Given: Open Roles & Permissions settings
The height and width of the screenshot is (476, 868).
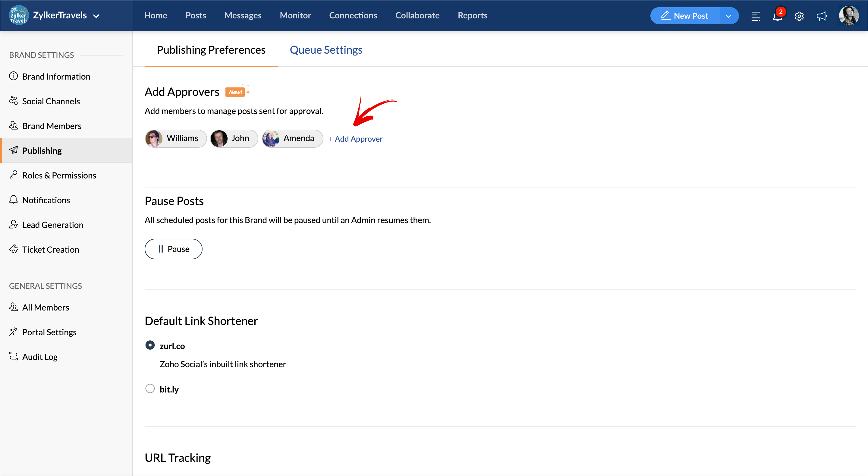Looking at the screenshot, I should [59, 175].
